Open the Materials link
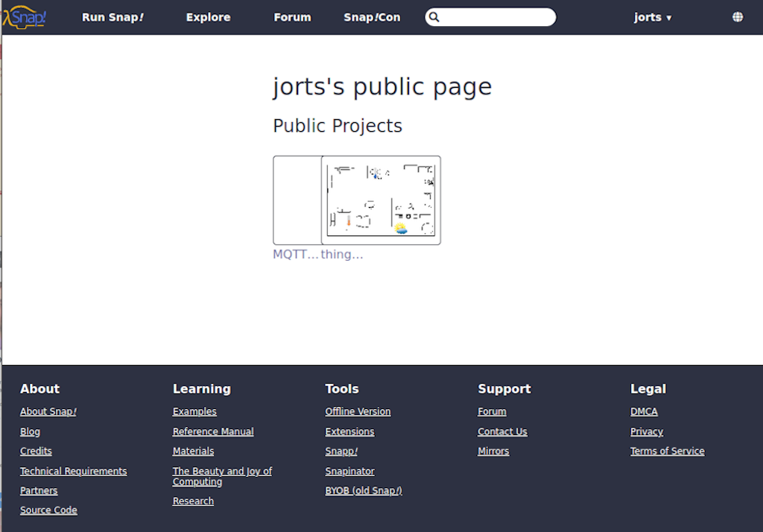Screen dimensions: 763x532 [x=193, y=452]
